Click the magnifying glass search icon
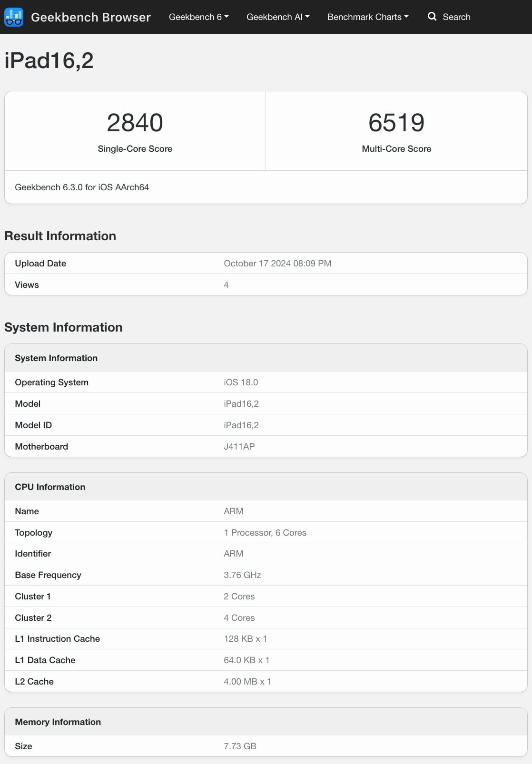This screenshot has height=764, width=532. click(432, 17)
